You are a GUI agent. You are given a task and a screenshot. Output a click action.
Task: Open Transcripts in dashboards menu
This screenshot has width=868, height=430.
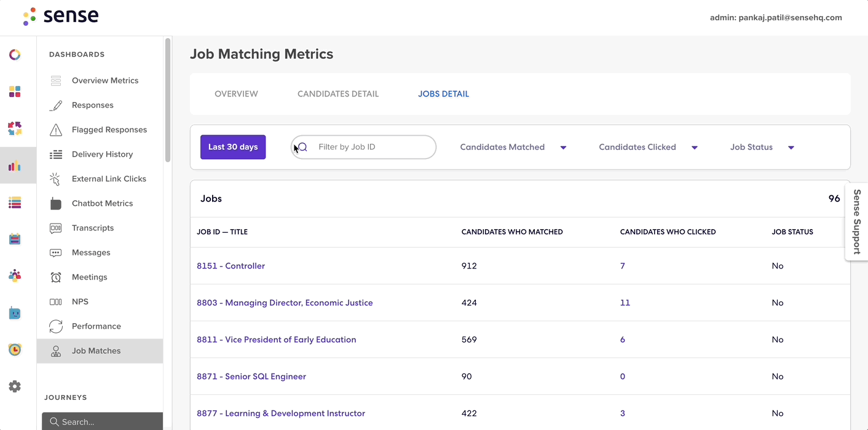coord(93,228)
